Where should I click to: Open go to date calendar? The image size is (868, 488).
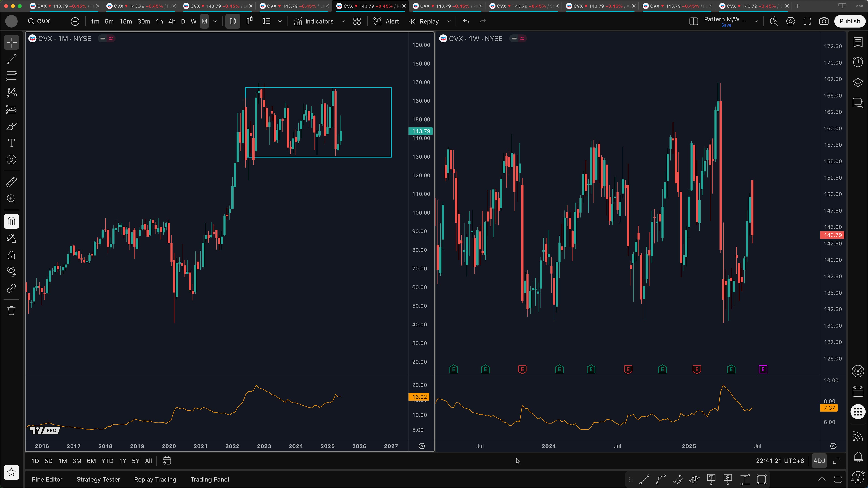(167, 461)
